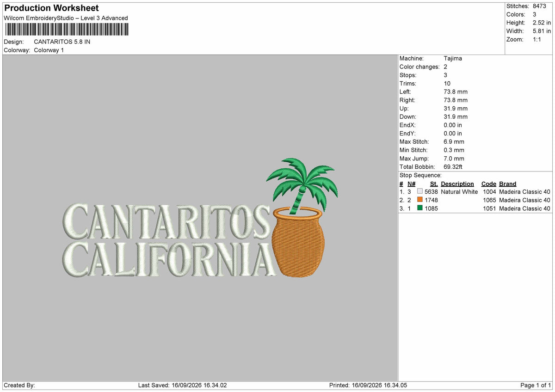
Task: Click the Total Bobbin value 69.32ft
Action: (x=453, y=167)
